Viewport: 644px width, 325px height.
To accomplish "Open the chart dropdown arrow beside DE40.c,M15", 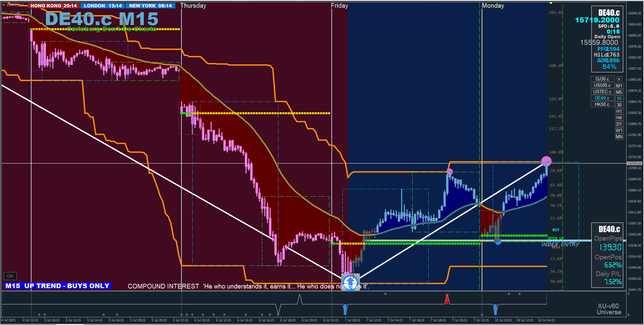I will (4, 5).
